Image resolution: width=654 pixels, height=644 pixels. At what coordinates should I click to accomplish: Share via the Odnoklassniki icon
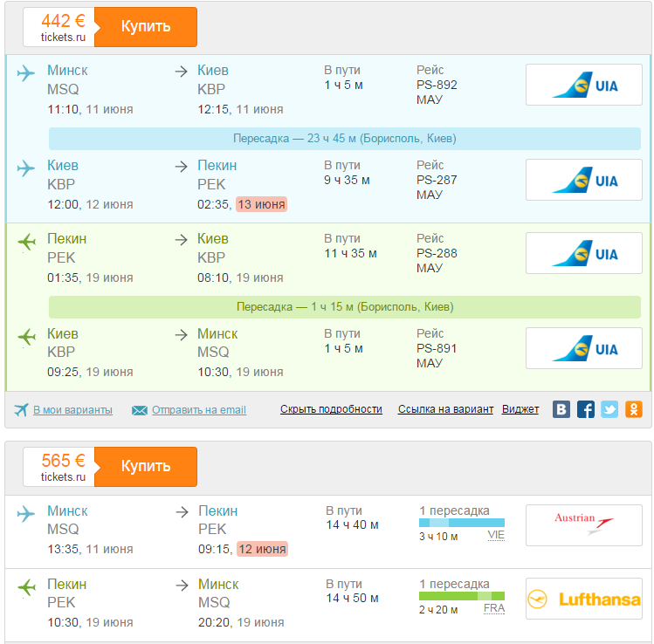point(633,409)
